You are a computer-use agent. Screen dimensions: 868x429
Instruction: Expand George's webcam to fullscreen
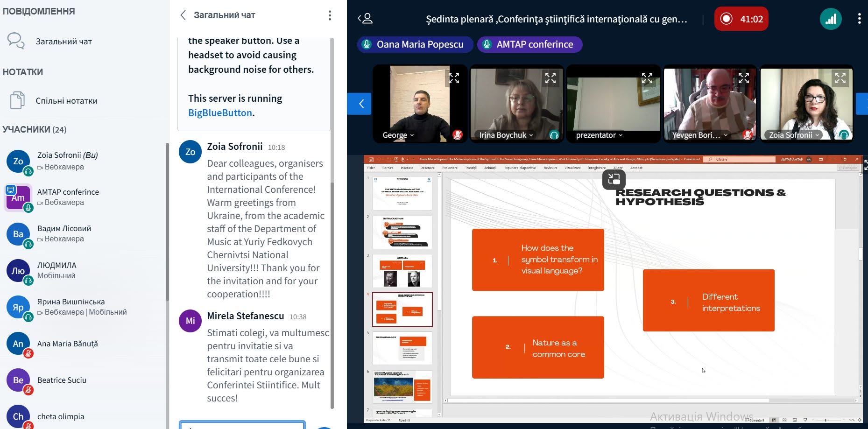(454, 78)
